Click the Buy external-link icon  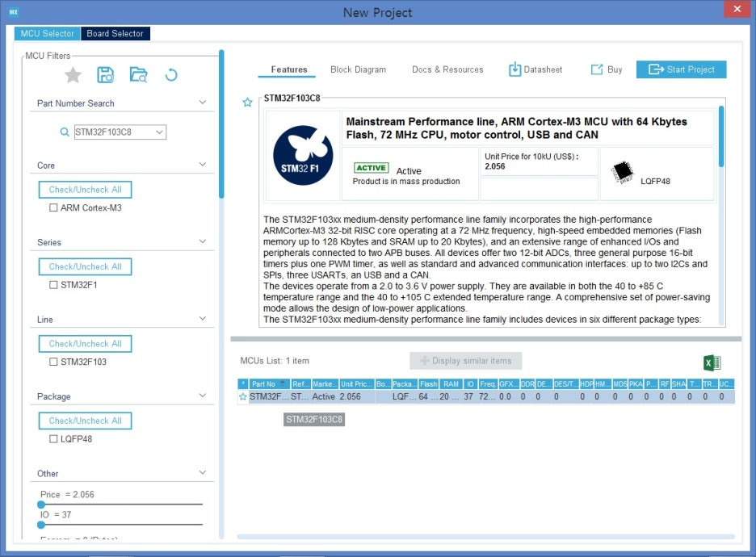click(x=597, y=69)
